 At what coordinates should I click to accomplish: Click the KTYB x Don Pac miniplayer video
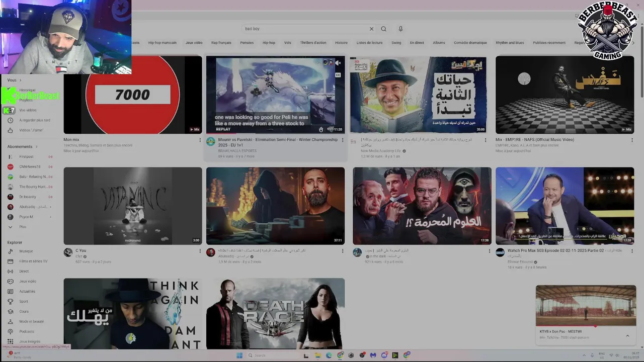click(x=586, y=305)
